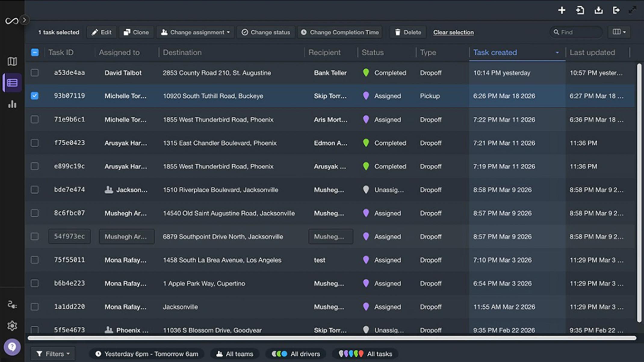Click team icon beside Phoenix assignment

pyautogui.click(x=109, y=330)
